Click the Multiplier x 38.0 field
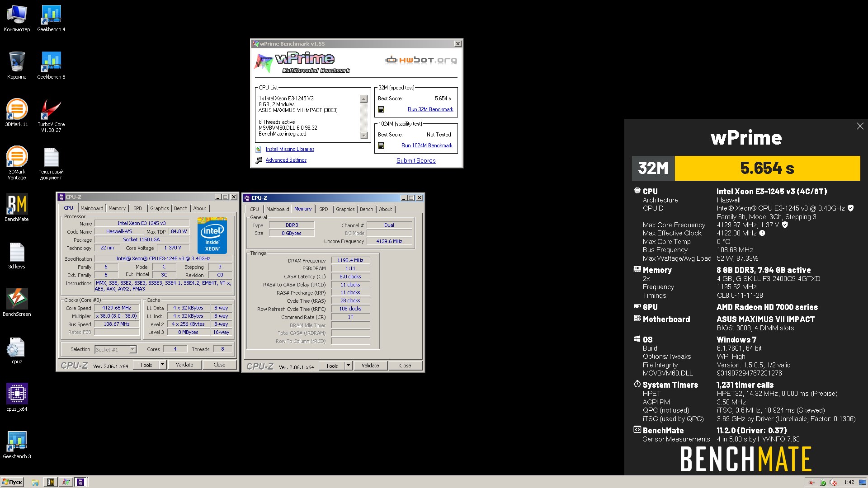868x488 pixels. [x=117, y=316]
